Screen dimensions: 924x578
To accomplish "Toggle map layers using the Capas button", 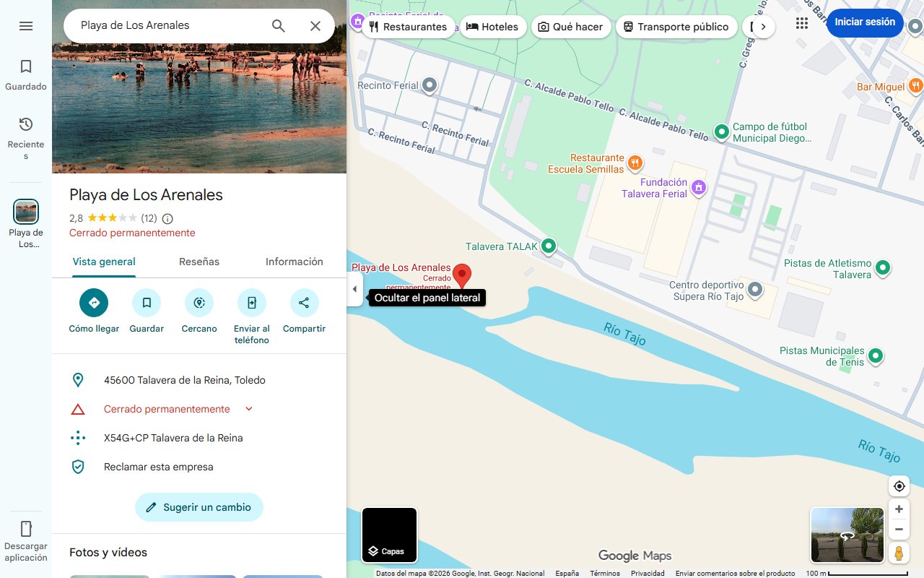I will point(389,535).
